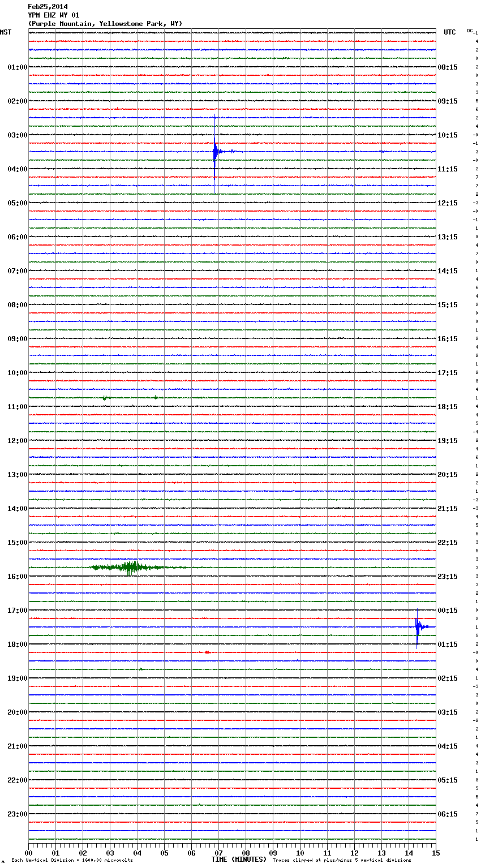Click the 15:15 UTC time label
This screenshot has width=481, height=868.
coord(448,305)
